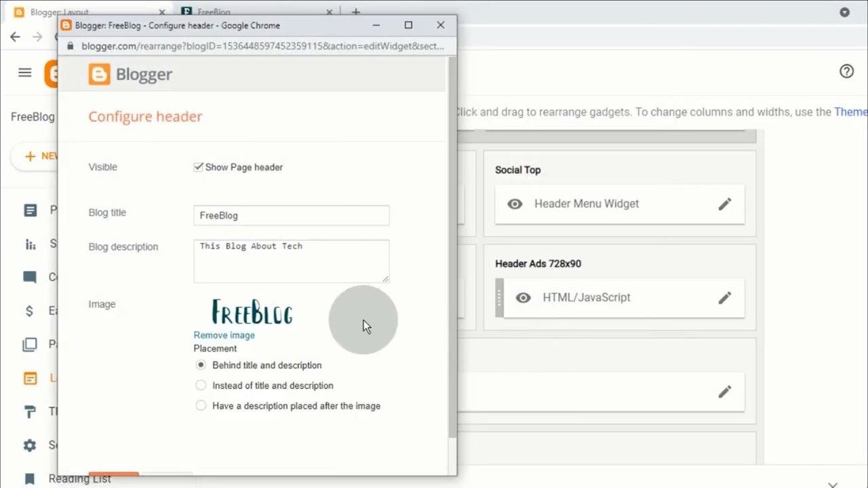Close the FreeBlog browser tab

330,12
